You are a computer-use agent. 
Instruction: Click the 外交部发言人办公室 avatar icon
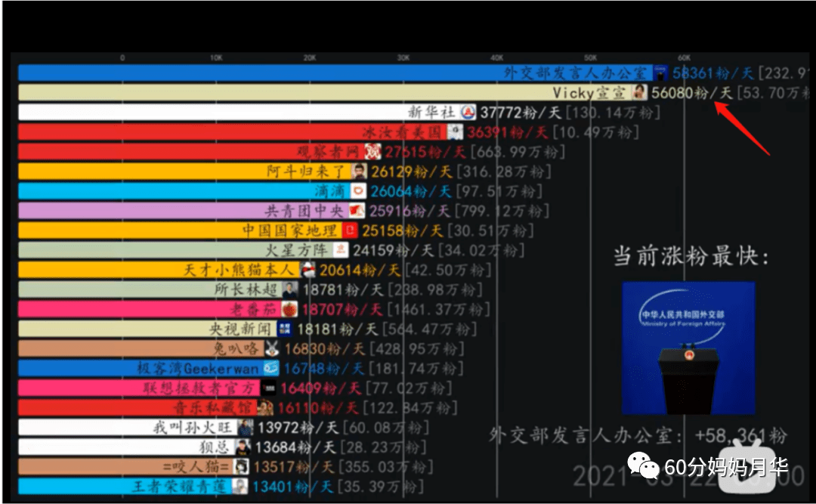point(660,73)
